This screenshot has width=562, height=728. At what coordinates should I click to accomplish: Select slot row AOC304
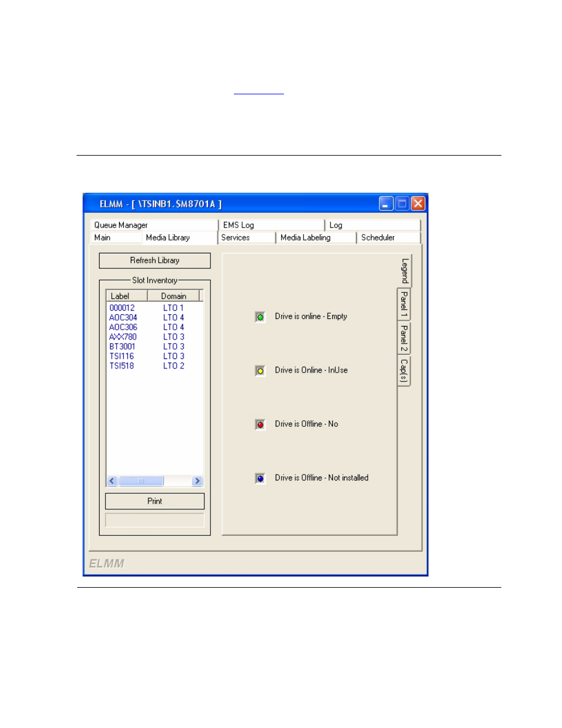point(155,317)
